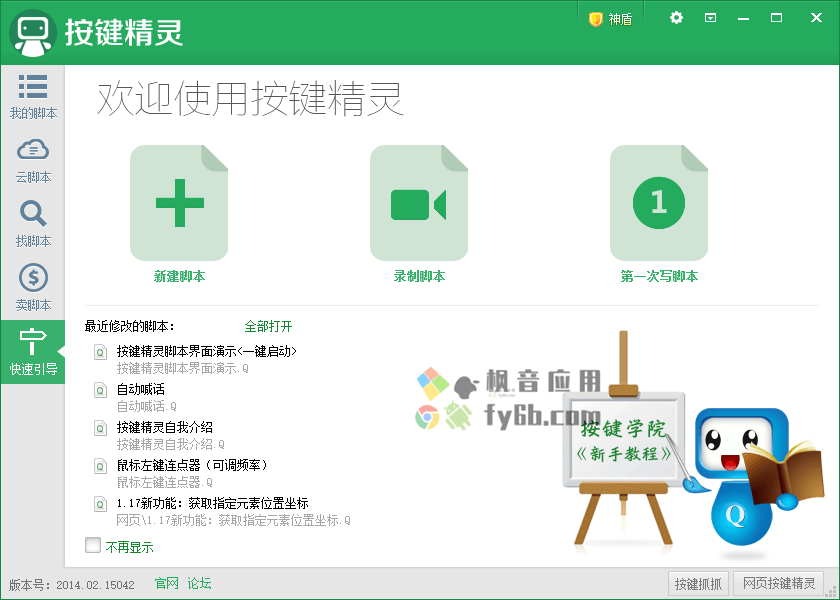The width and height of the screenshot is (840, 600).
Task: Click the 按键抓抓 button
Action: point(698,583)
